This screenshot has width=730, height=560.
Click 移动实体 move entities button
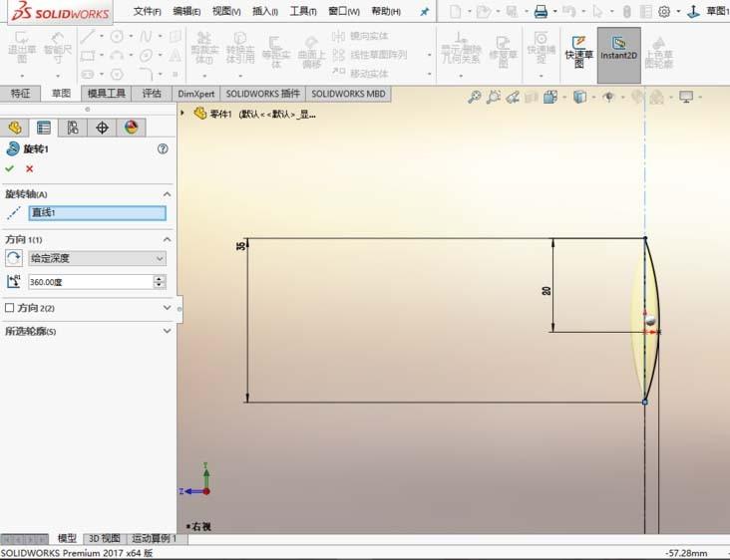(x=361, y=73)
